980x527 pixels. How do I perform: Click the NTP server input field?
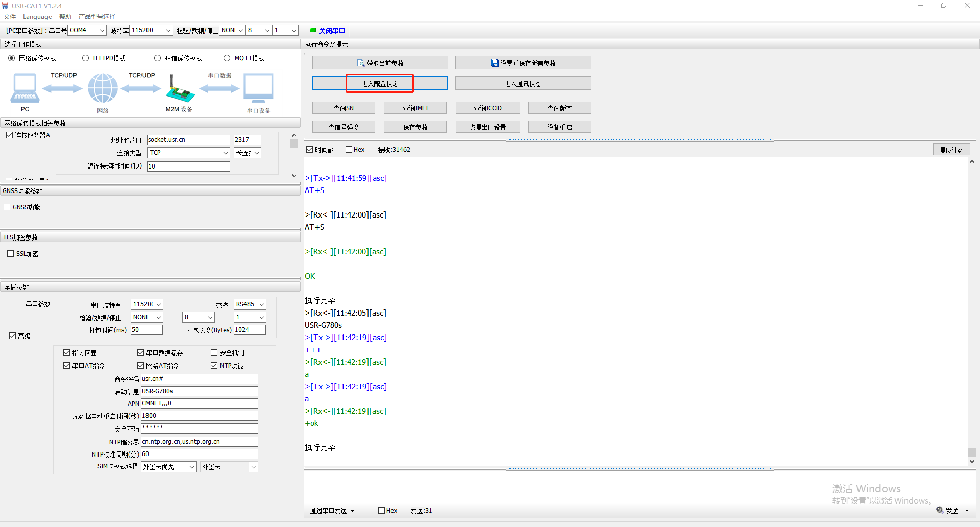199,442
